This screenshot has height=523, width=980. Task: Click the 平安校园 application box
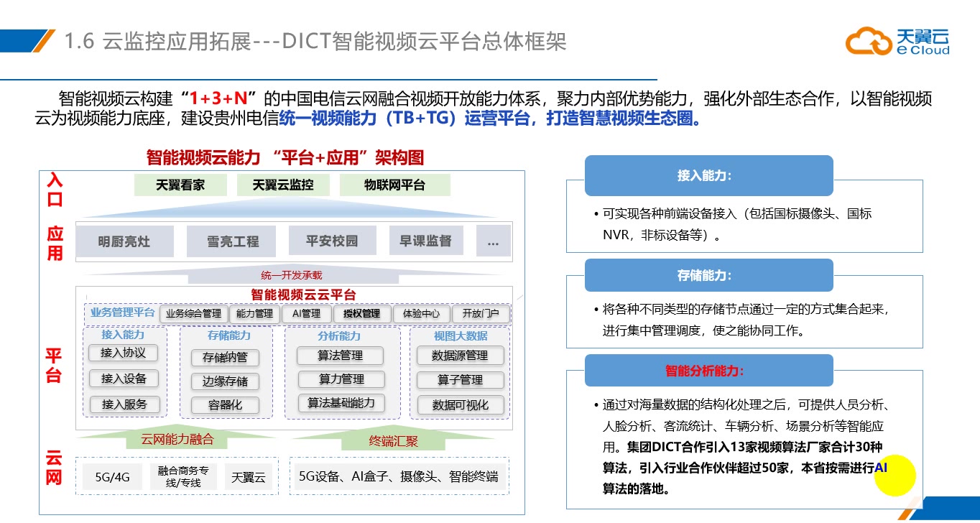pyautogui.click(x=332, y=241)
